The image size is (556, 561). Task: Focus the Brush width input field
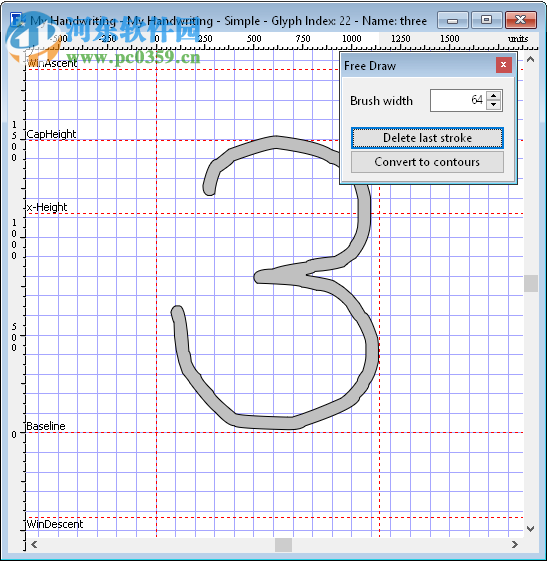point(458,101)
